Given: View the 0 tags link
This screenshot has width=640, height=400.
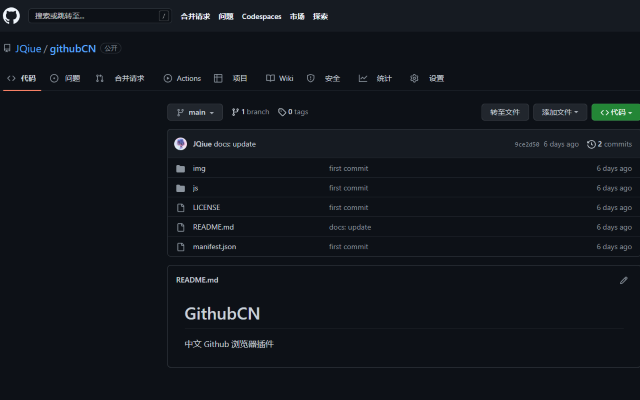Looking at the screenshot, I should pyautogui.click(x=293, y=112).
